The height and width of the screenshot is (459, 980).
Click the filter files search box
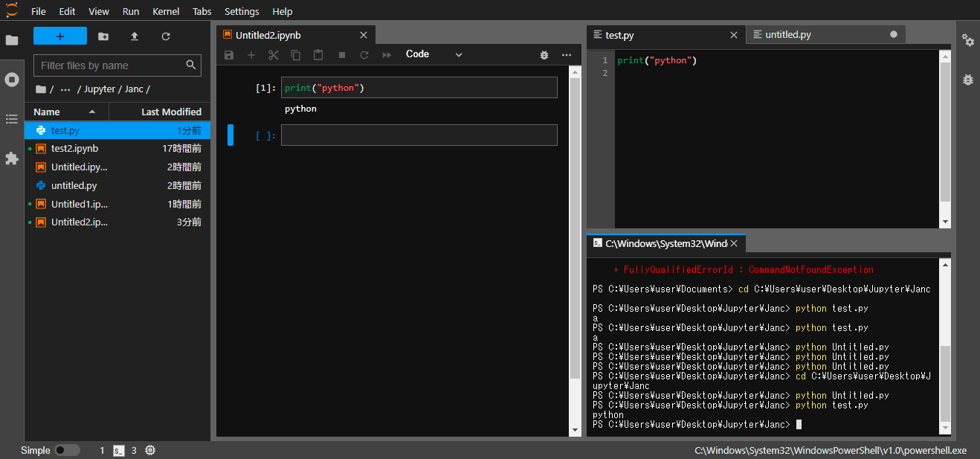coord(112,65)
